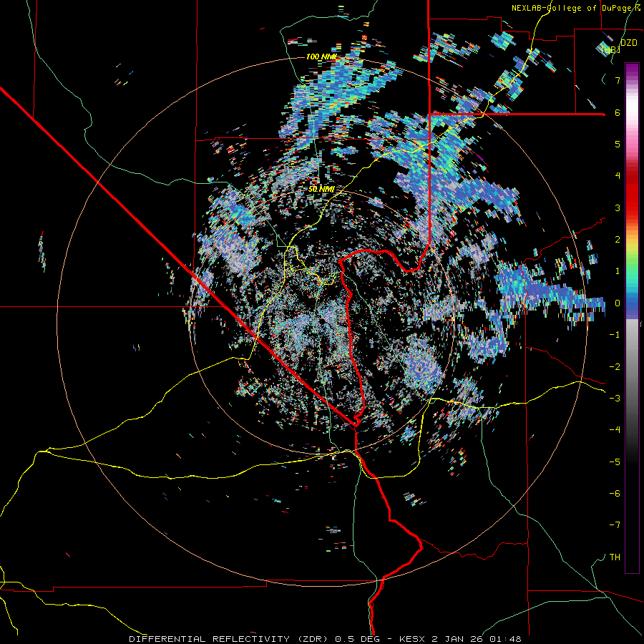Click the "50 NMI" range ring label

point(321,189)
